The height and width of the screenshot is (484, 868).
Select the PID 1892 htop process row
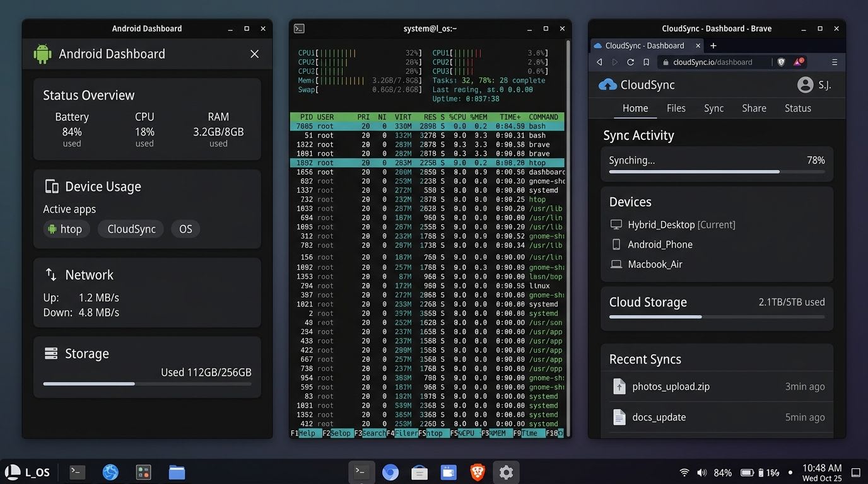[x=427, y=163]
